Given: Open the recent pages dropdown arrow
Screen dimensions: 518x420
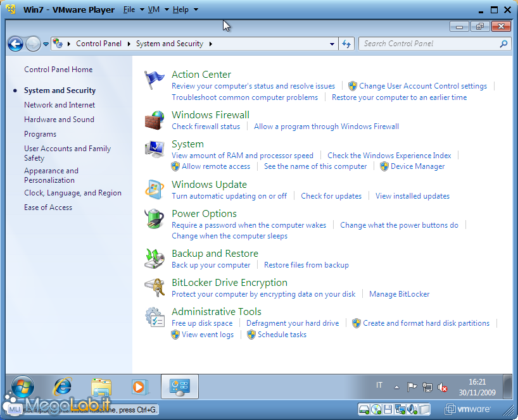Looking at the screenshot, I should [46, 44].
